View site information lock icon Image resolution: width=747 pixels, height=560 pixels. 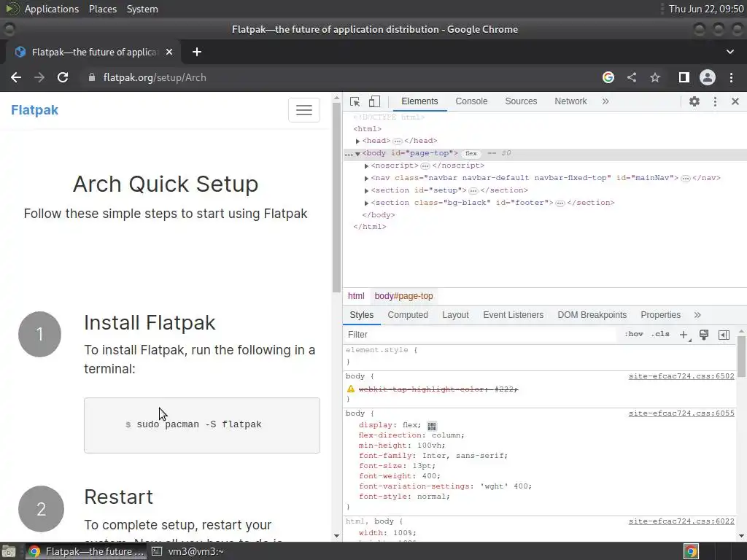[92, 77]
